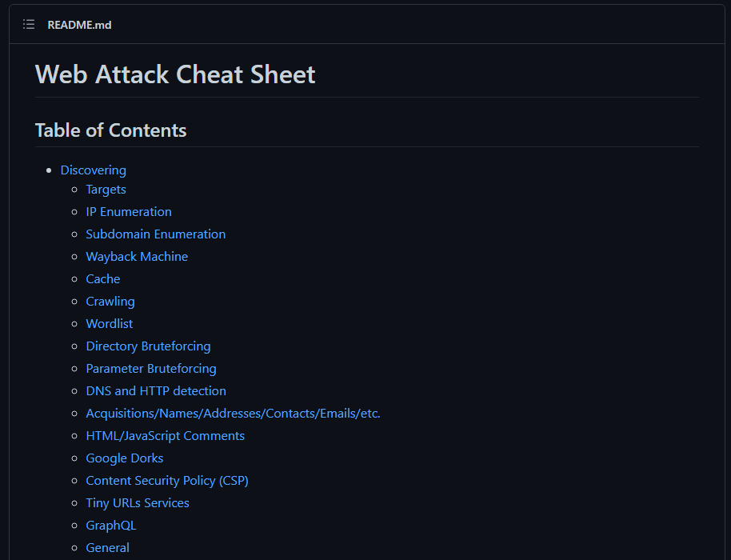Viewport: 731px width, 560px height.
Task: Go to DNS and HTTP detection
Action: [156, 391]
